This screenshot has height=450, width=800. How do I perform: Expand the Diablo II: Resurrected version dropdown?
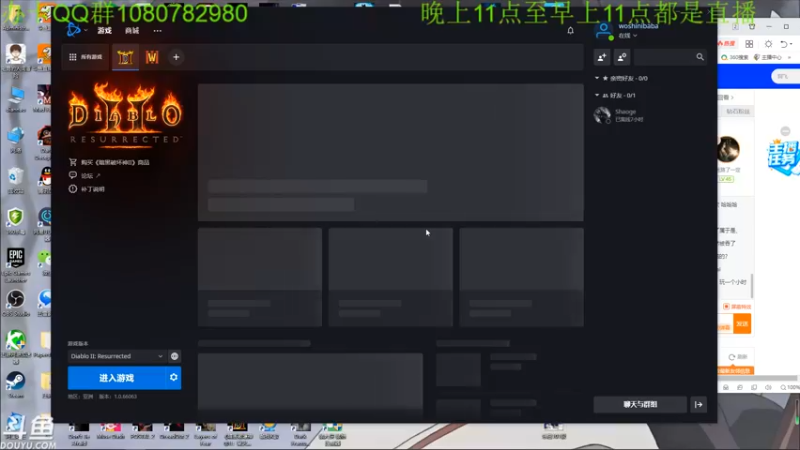click(x=117, y=356)
